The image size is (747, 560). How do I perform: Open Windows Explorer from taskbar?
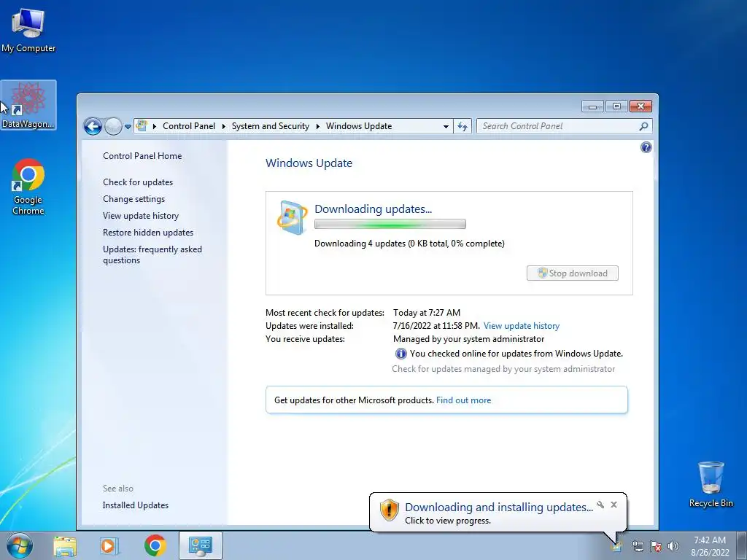[65, 545]
